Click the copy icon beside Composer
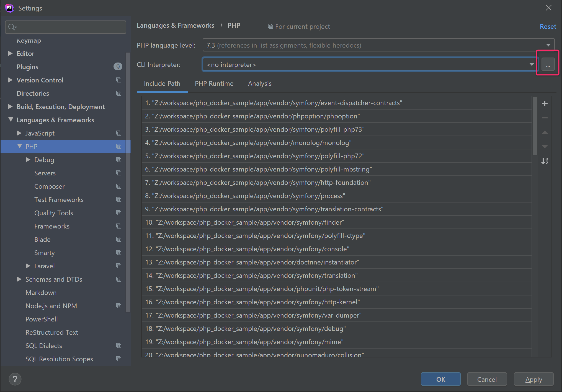562x392 pixels. tap(119, 186)
